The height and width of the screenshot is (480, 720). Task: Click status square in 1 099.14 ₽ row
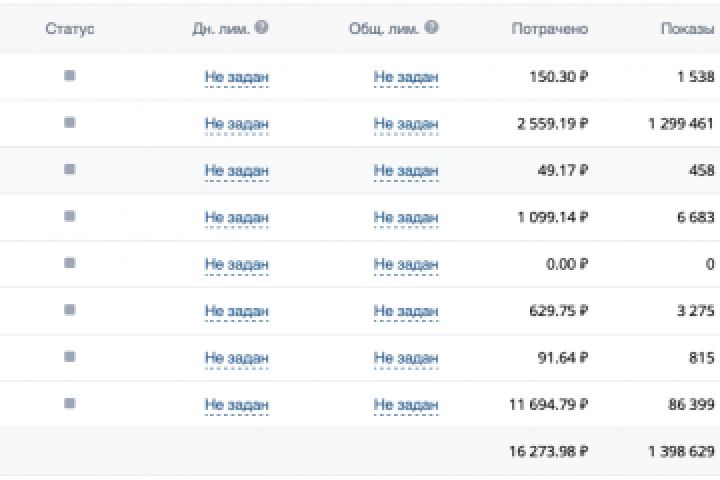tap(69, 216)
